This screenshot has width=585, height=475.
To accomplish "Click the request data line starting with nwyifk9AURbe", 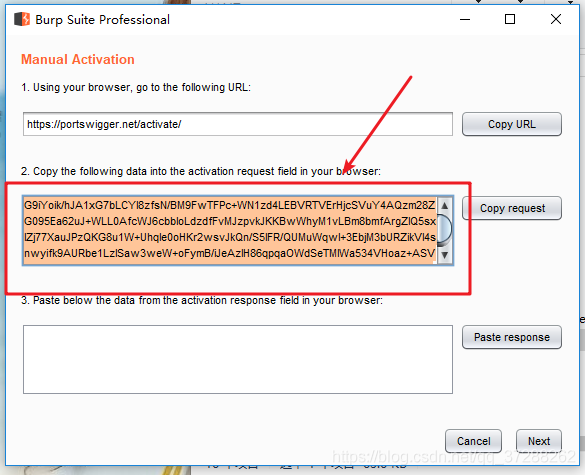I will (x=229, y=253).
